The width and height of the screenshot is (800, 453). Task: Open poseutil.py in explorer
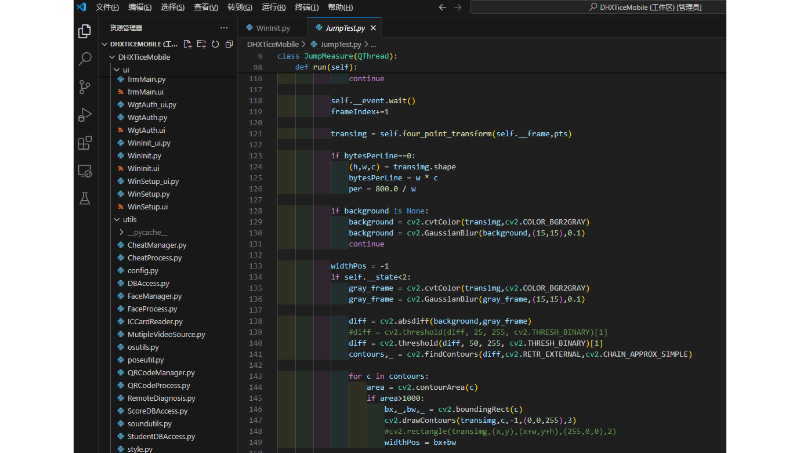click(x=145, y=360)
